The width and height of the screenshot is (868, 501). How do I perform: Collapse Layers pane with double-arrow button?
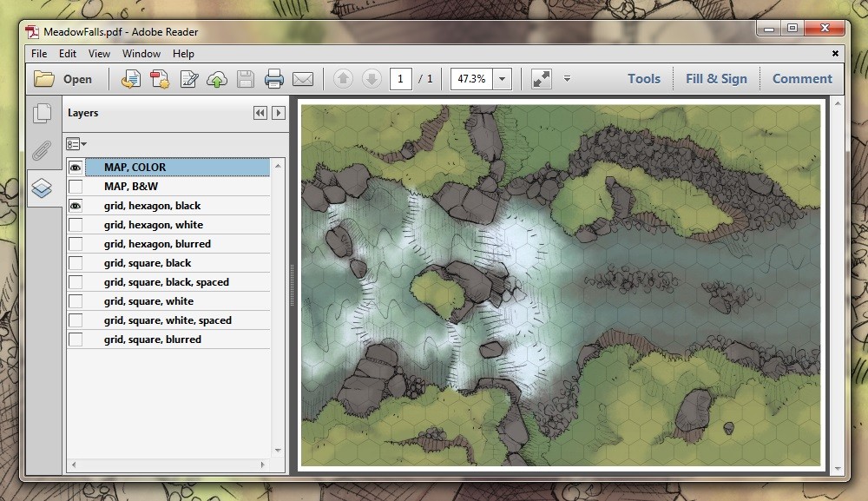pyautogui.click(x=260, y=113)
